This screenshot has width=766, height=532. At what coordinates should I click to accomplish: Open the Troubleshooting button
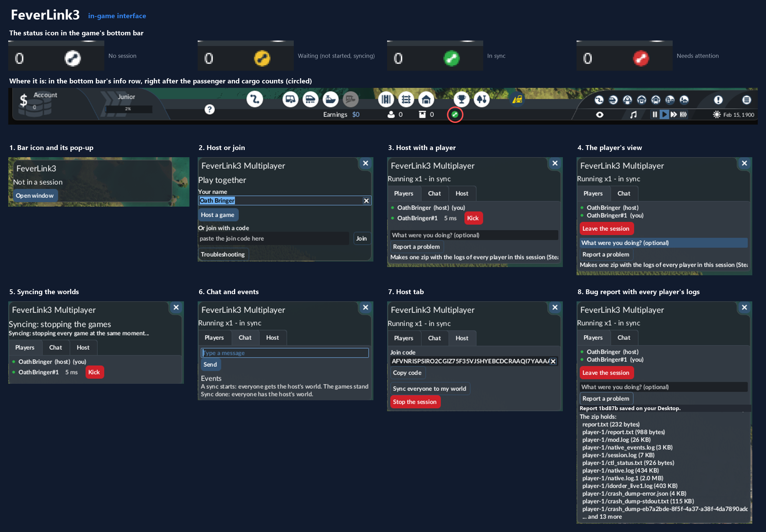click(x=223, y=254)
